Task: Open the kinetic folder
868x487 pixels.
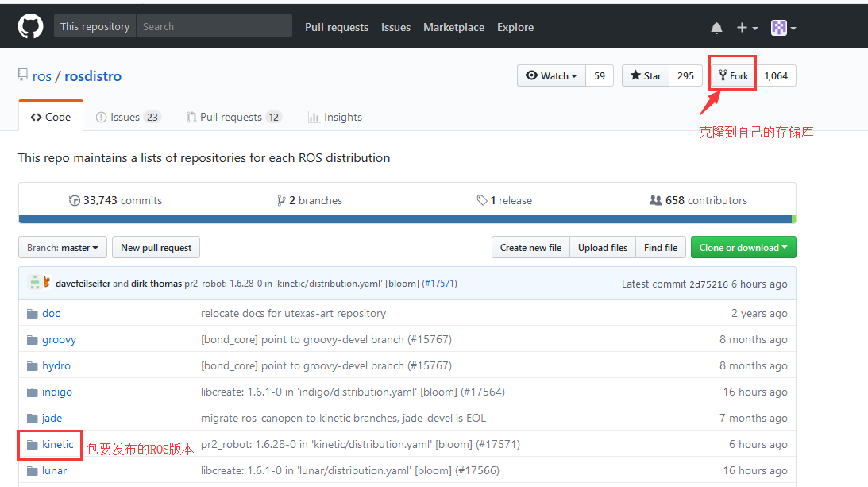Action: (57, 444)
